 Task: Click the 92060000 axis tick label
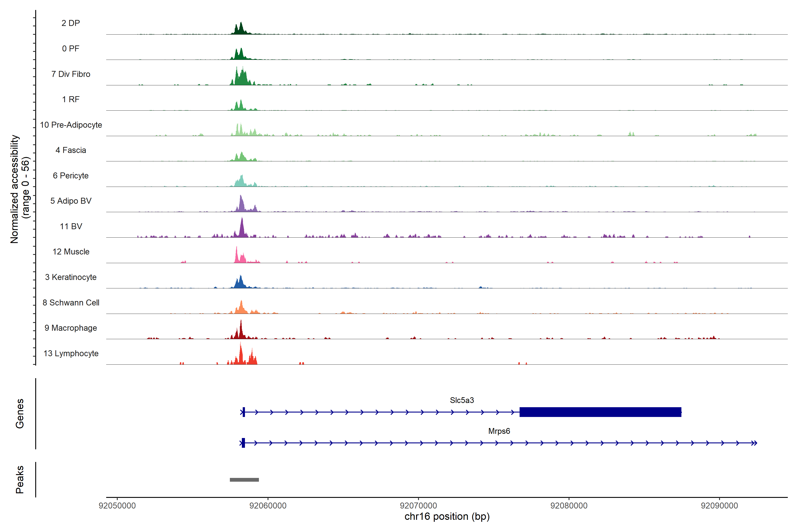coord(268,506)
